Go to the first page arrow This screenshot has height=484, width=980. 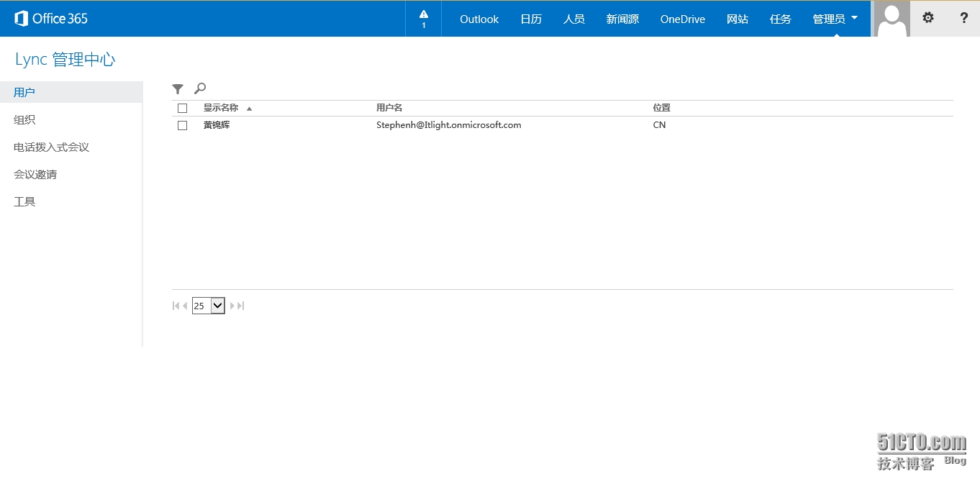click(x=176, y=306)
